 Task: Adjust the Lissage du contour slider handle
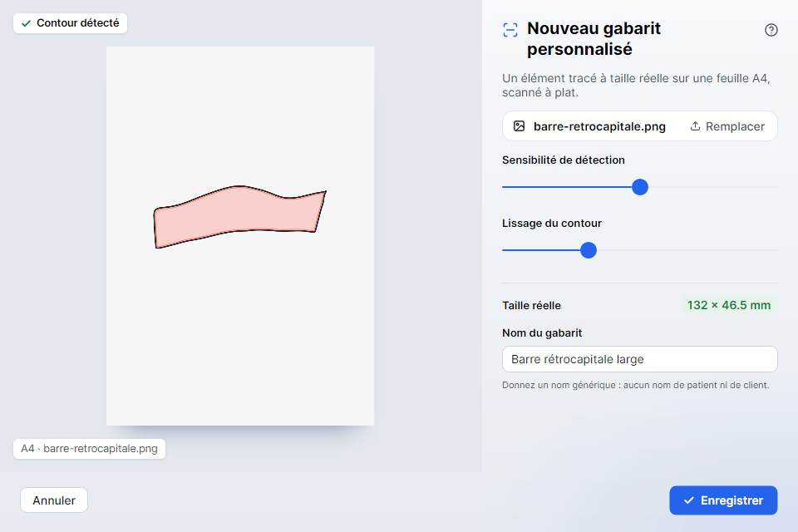tap(589, 250)
